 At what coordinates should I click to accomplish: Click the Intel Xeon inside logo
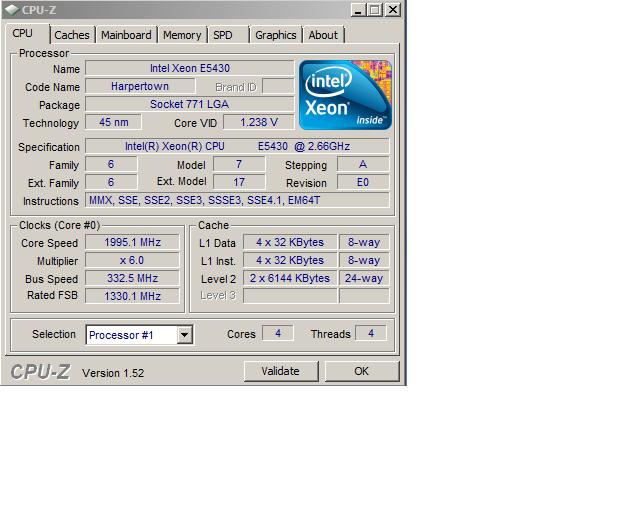point(345,95)
